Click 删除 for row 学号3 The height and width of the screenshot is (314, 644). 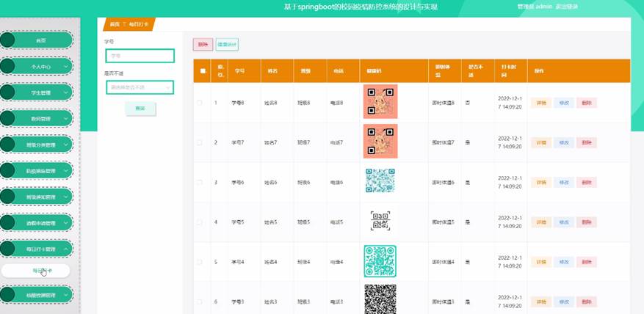(x=587, y=302)
